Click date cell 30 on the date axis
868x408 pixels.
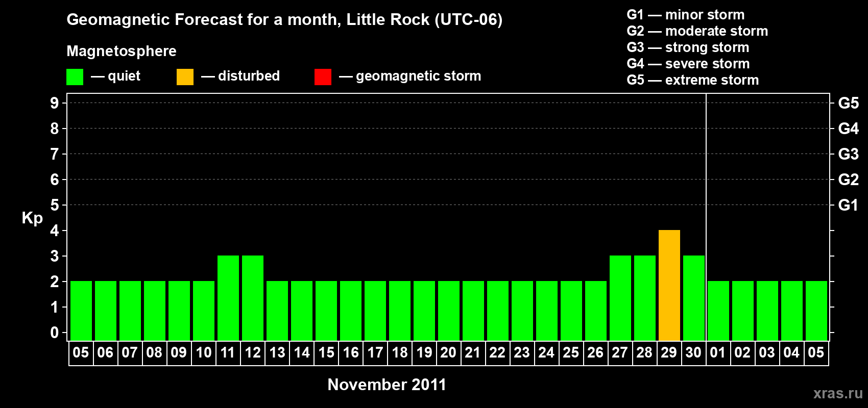(x=693, y=353)
